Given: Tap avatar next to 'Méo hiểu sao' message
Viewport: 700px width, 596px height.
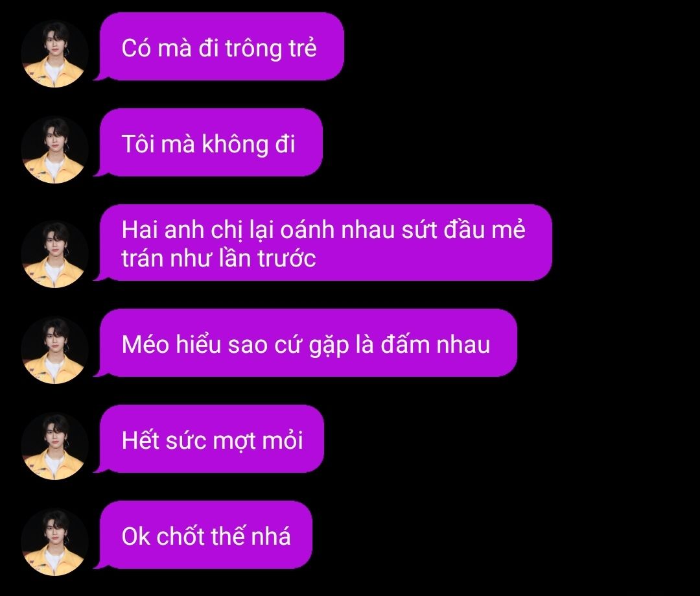Looking at the screenshot, I should point(54,350).
